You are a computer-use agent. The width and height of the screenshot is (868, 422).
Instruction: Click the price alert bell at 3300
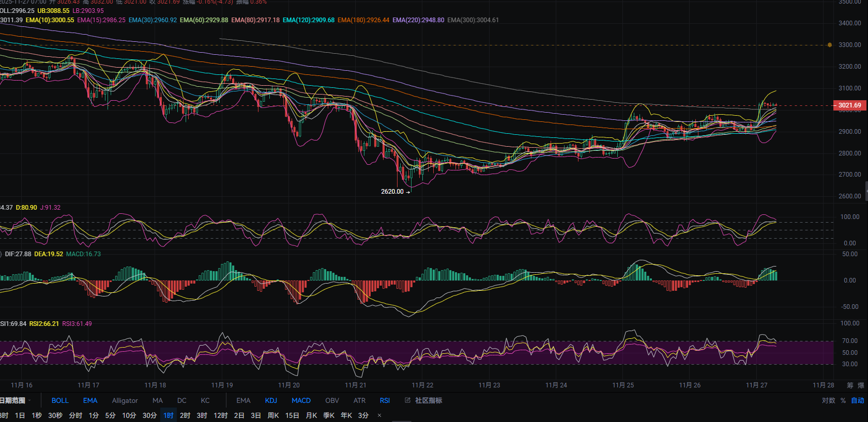(830, 45)
